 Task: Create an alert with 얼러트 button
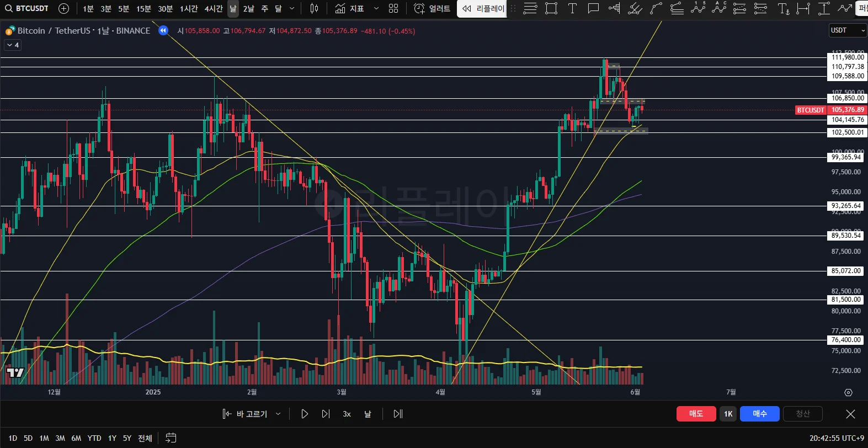tap(432, 8)
